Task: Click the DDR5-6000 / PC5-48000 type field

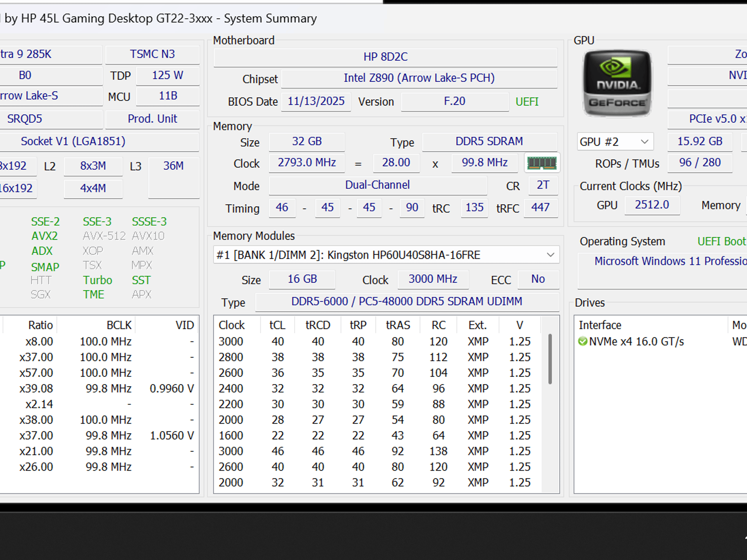Action: 407,302
